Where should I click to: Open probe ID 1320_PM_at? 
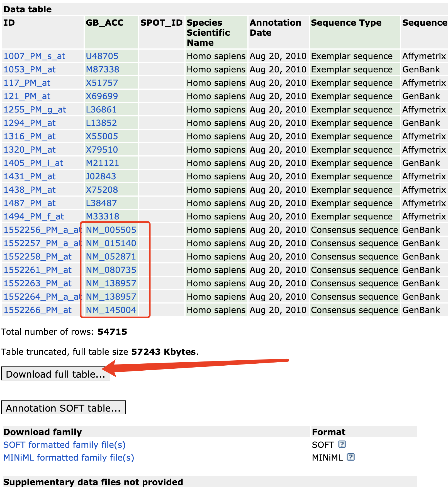(x=30, y=150)
